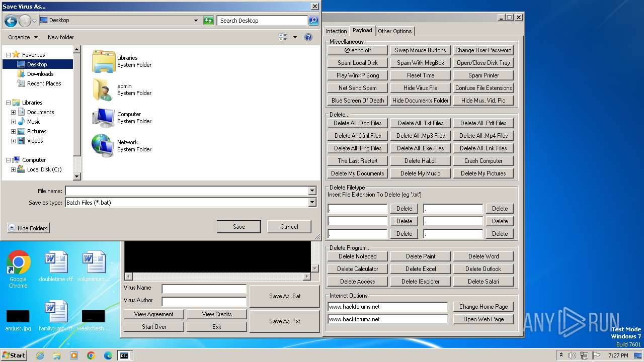Click Downloads in Favorites sidebar

click(x=40, y=74)
